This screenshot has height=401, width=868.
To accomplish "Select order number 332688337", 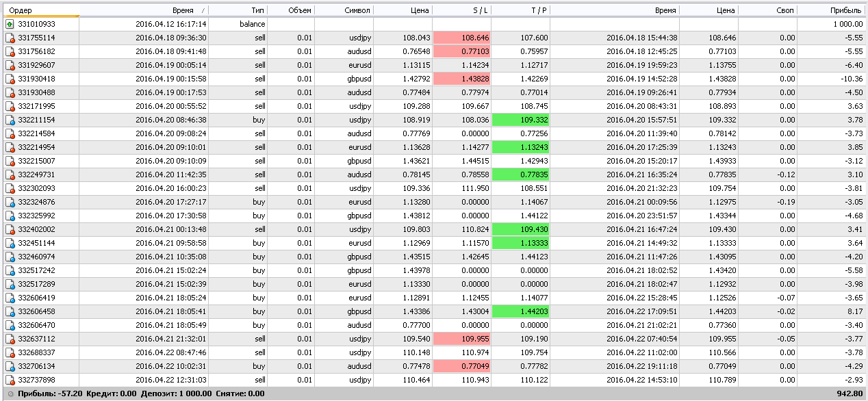I will [x=37, y=352].
